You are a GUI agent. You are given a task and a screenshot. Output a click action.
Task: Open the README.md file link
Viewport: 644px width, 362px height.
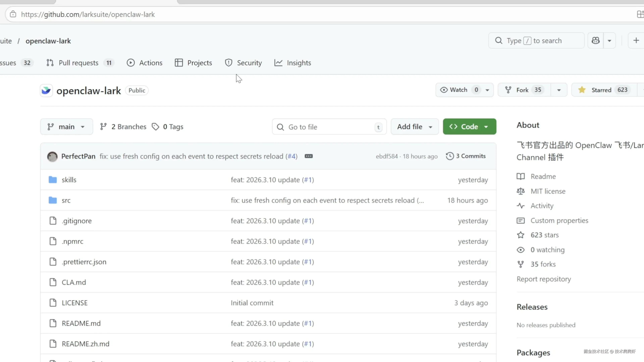tap(81, 323)
